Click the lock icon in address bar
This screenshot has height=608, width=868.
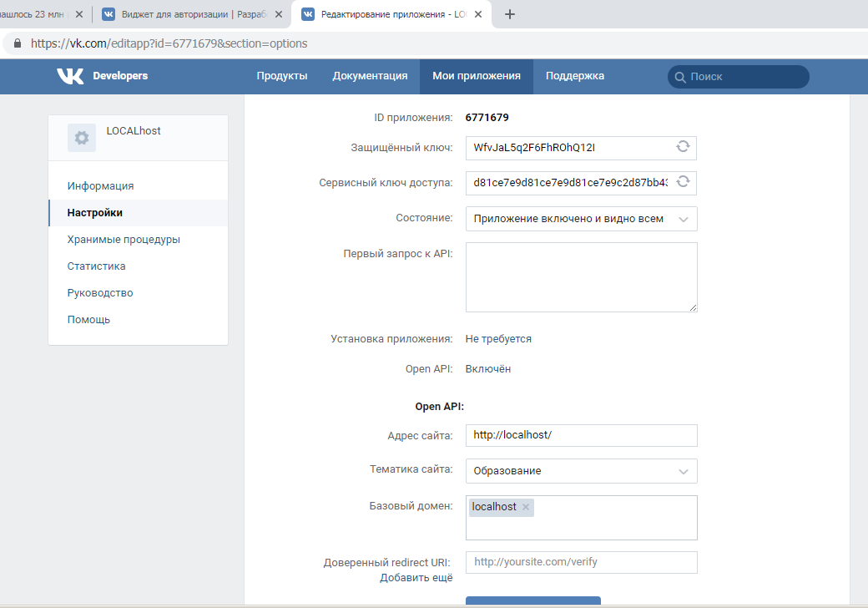coord(18,43)
